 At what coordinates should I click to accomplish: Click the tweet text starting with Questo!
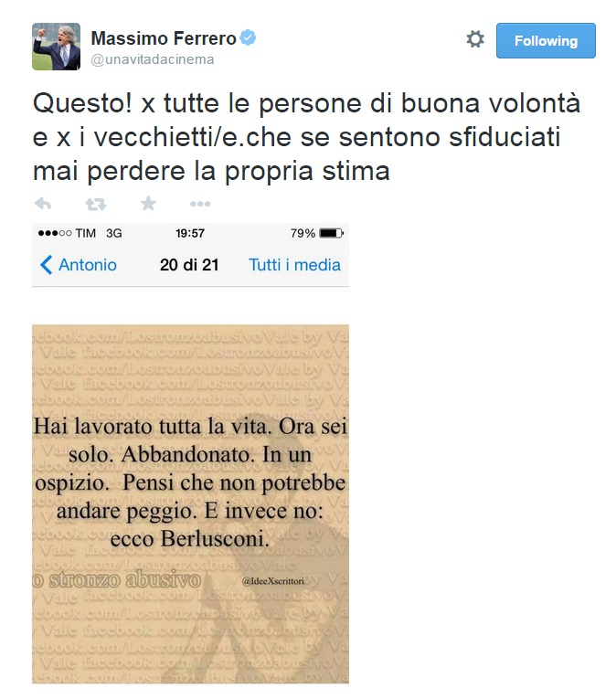click(306, 137)
